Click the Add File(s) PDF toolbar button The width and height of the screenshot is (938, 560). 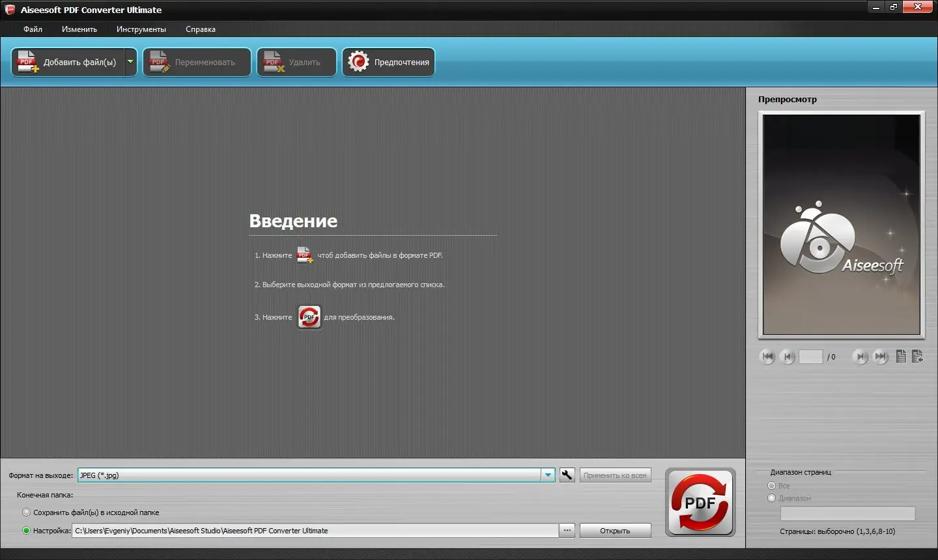68,62
